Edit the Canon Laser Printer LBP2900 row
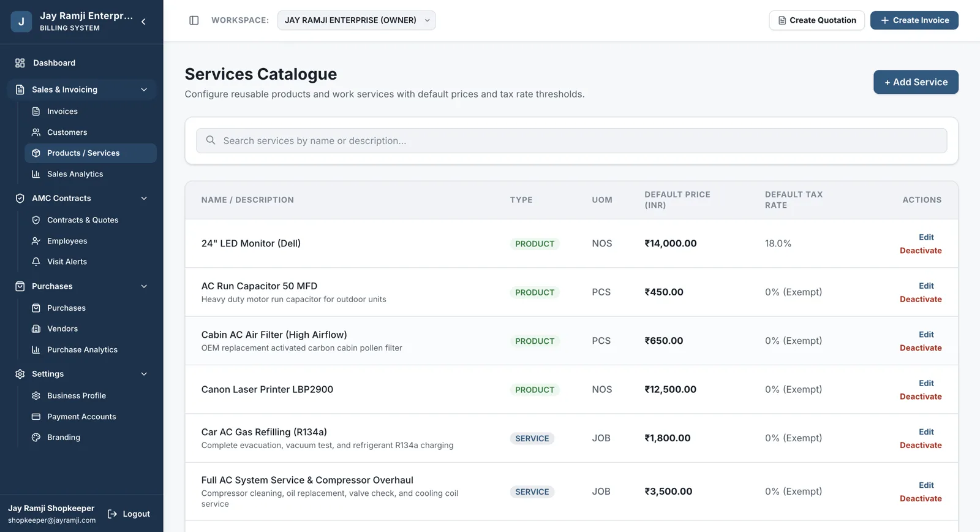Image resolution: width=980 pixels, height=532 pixels. [x=926, y=383]
